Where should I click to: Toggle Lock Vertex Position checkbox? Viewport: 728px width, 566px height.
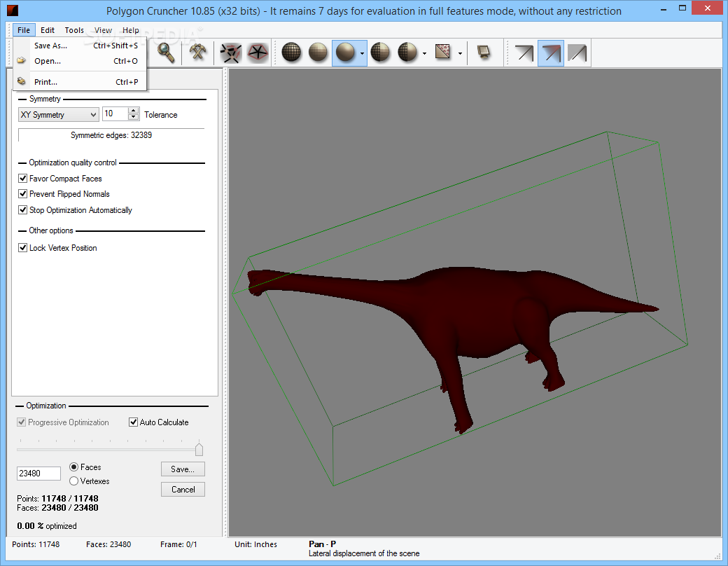point(22,248)
